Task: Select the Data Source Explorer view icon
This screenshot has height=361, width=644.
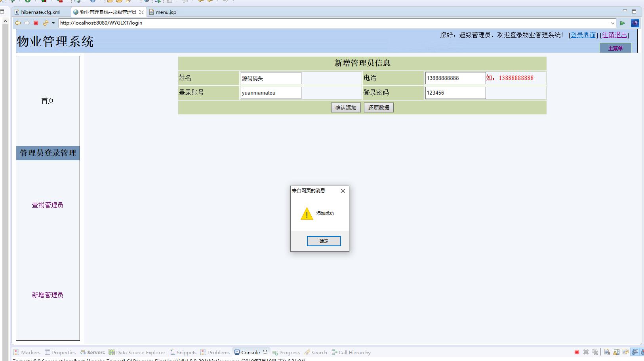Action: (111, 352)
